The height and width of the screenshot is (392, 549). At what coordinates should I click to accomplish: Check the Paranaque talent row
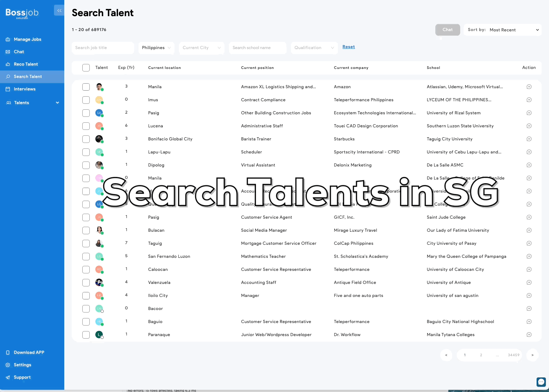coord(86,335)
